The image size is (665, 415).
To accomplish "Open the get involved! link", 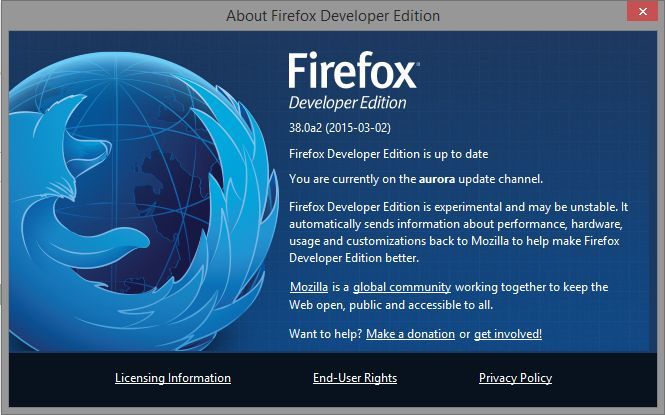I will [508, 334].
